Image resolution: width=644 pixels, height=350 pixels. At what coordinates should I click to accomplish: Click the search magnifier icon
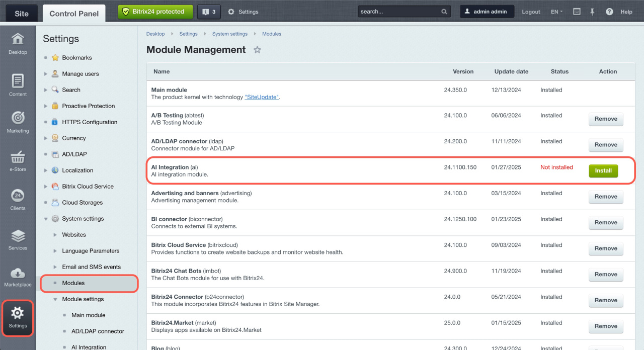(x=444, y=12)
